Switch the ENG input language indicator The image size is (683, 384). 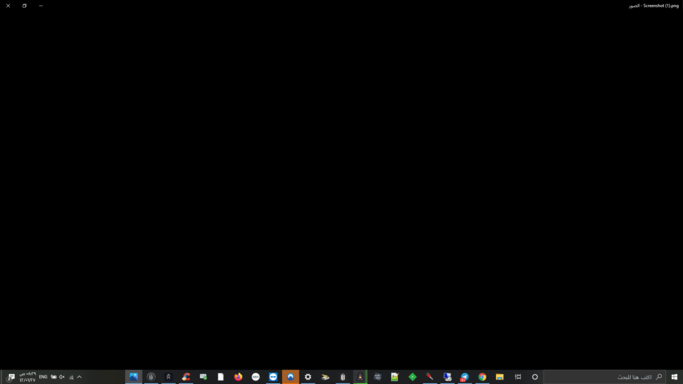43,377
